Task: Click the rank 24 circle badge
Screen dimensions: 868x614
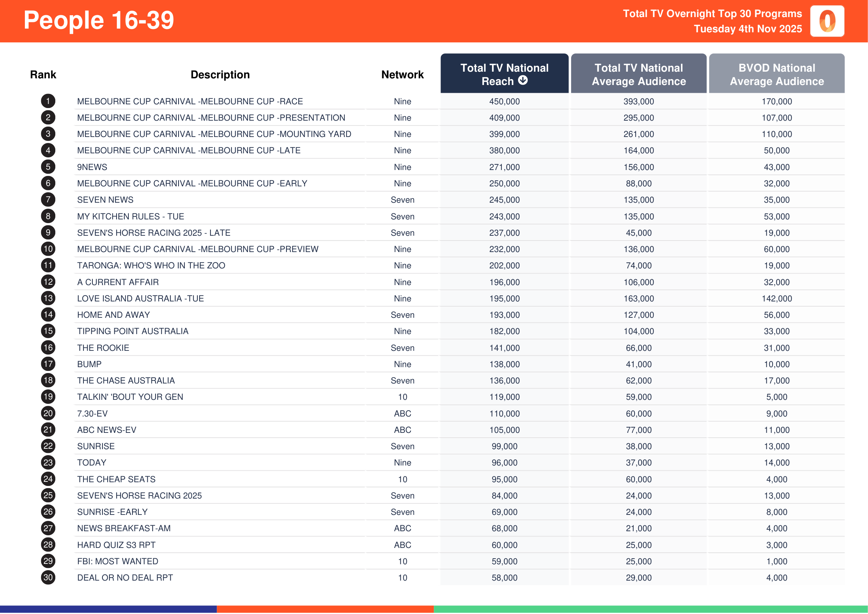Action: pyautogui.click(x=48, y=479)
